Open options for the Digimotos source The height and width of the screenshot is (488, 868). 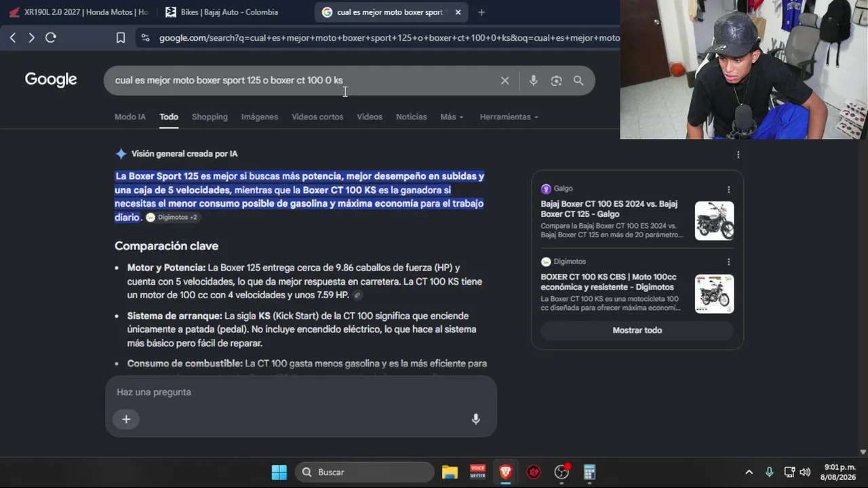729,262
